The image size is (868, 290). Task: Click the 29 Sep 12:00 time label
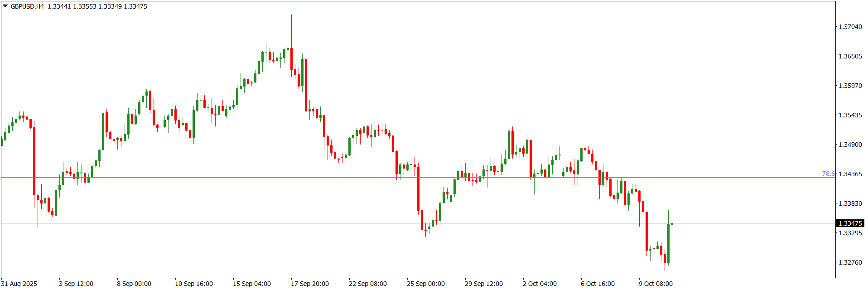click(x=484, y=284)
